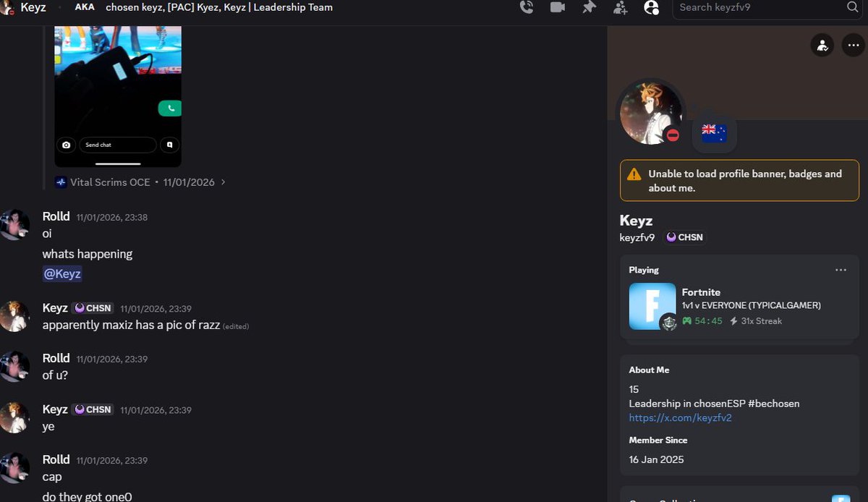Click the New Zealand flag badge
This screenshot has height=502, width=868.
click(714, 133)
